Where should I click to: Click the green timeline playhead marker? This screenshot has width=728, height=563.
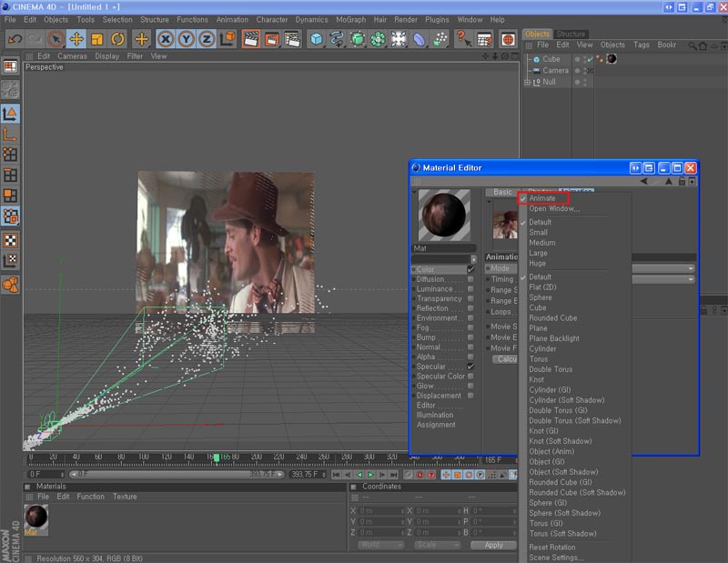pos(217,457)
